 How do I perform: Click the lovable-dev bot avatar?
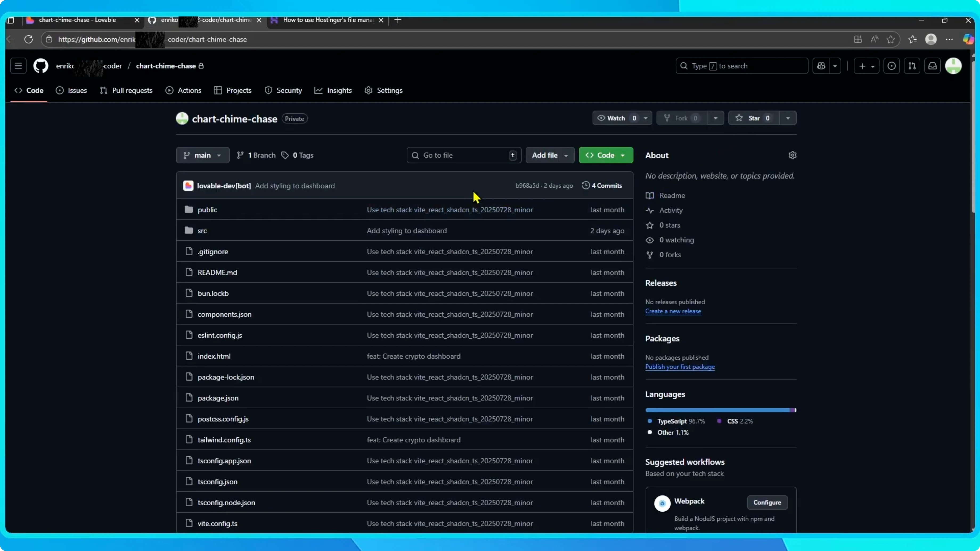point(188,186)
